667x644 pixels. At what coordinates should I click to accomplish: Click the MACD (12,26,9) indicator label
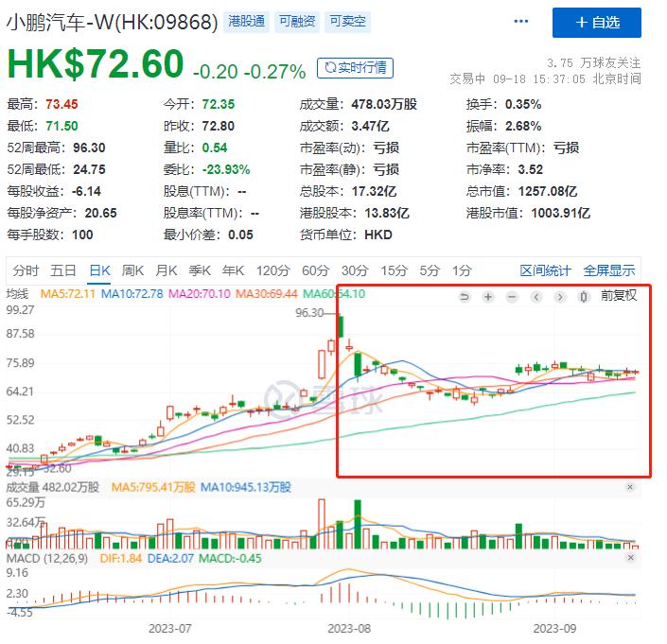pyautogui.click(x=47, y=558)
